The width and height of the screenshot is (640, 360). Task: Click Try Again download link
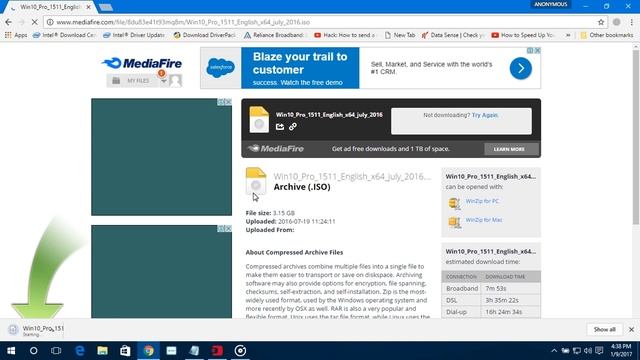click(x=485, y=115)
